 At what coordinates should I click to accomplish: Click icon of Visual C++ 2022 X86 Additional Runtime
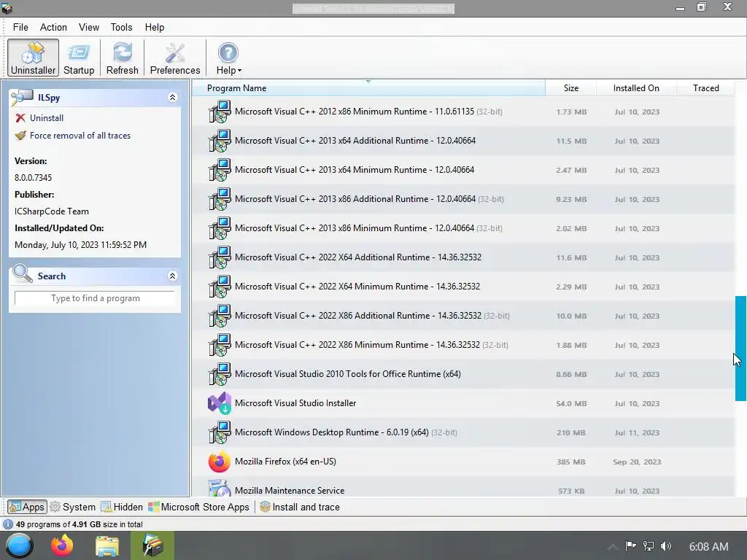[220, 316]
